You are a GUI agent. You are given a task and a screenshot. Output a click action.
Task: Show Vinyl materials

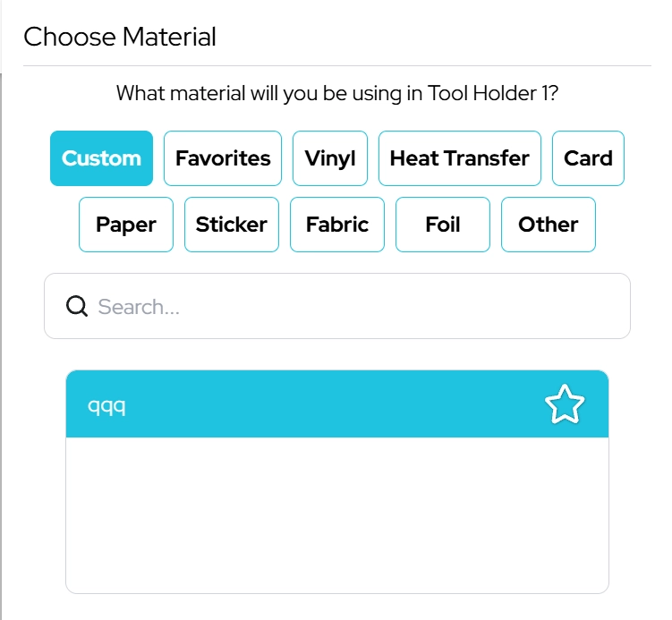330,158
